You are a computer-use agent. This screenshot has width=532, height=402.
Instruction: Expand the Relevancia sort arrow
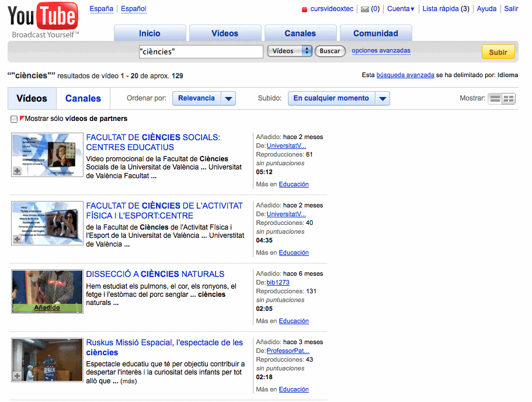229,99
